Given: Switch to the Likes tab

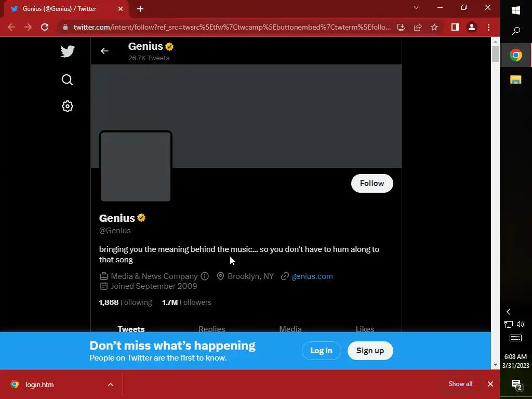Looking at the screenshot, I should click(365, 329).
